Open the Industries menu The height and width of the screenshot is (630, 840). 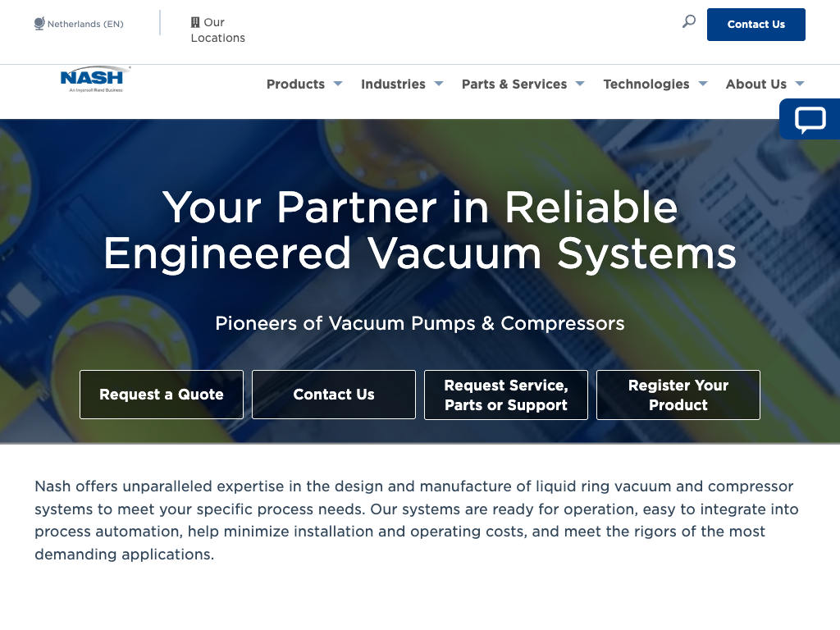coord(393,84)
